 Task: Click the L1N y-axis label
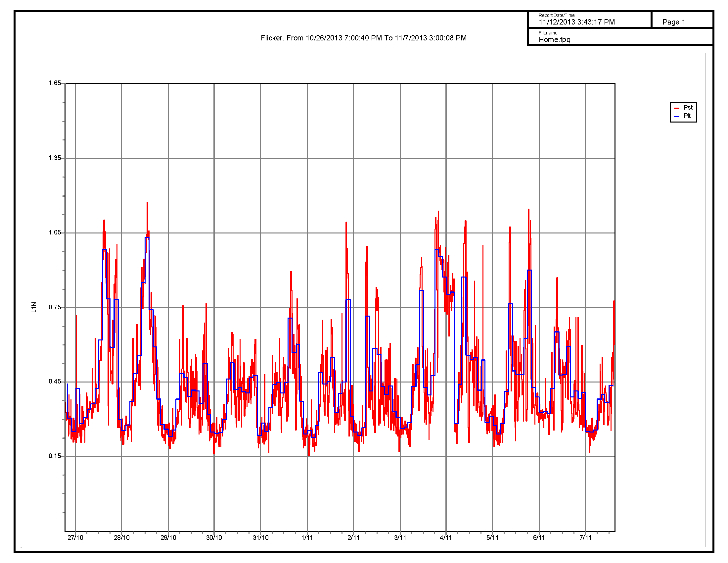coord(34,307)
